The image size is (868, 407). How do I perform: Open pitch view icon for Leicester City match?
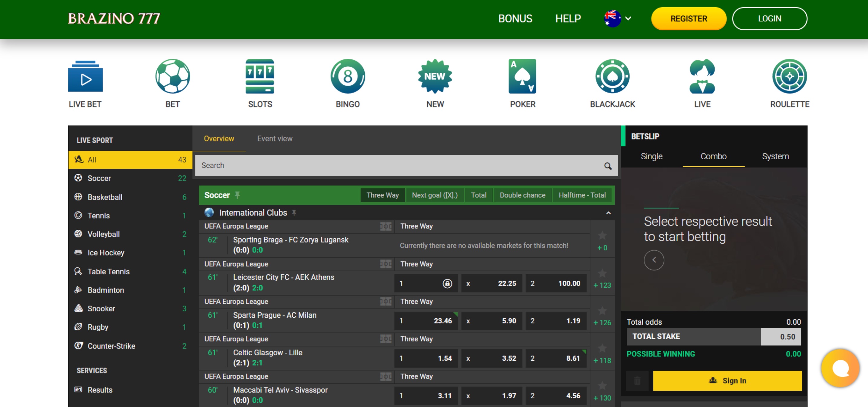(x=386, y=264)
